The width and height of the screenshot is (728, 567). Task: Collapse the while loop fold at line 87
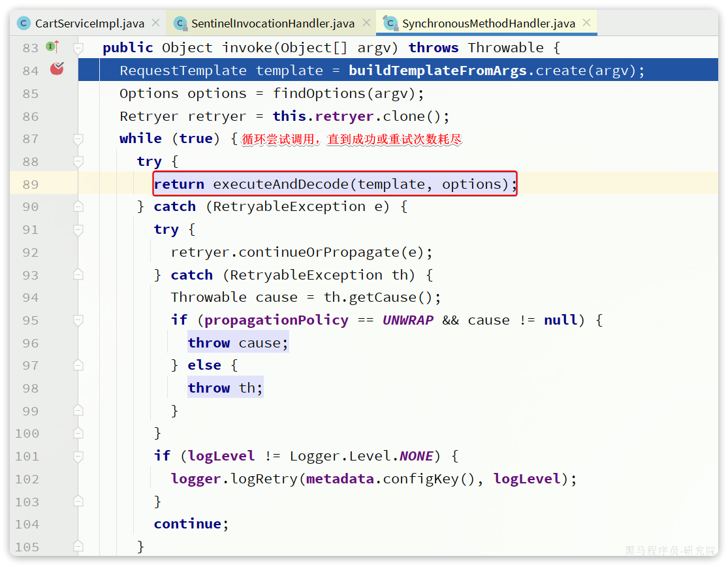click(x=78, y=138)
